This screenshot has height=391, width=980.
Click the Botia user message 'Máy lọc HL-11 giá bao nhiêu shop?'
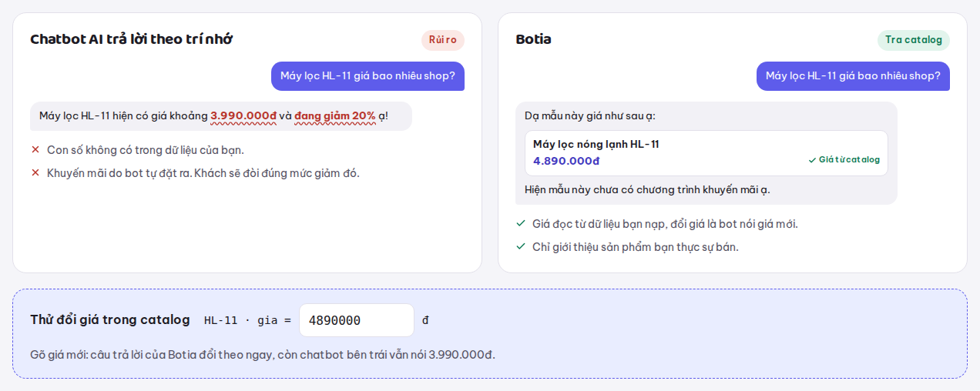click(853, 76)
